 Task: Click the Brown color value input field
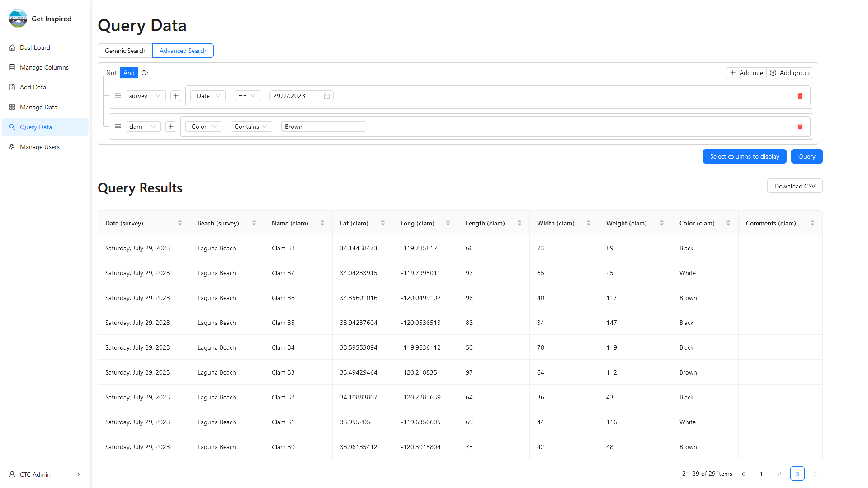(x=322, y=127)
